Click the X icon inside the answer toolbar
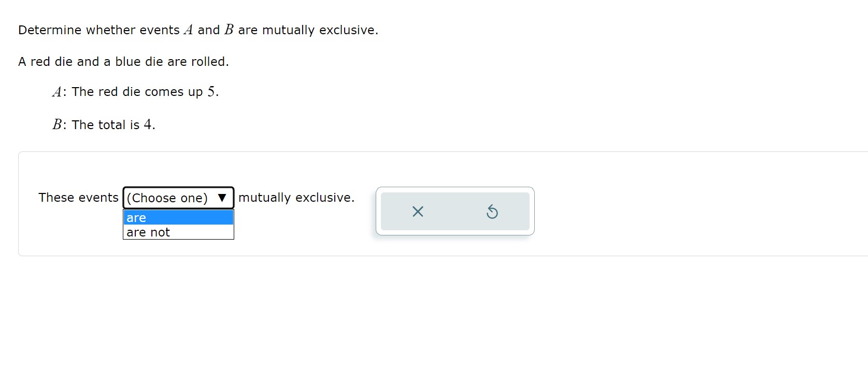The image size is (868, 376). pyautogui.click(x=418, y=212)
